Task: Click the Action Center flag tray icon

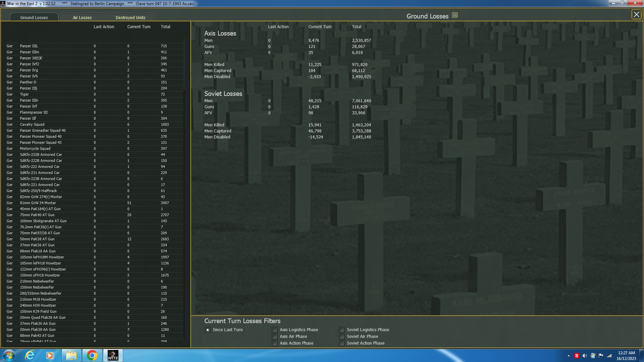Action: (601, 356)
